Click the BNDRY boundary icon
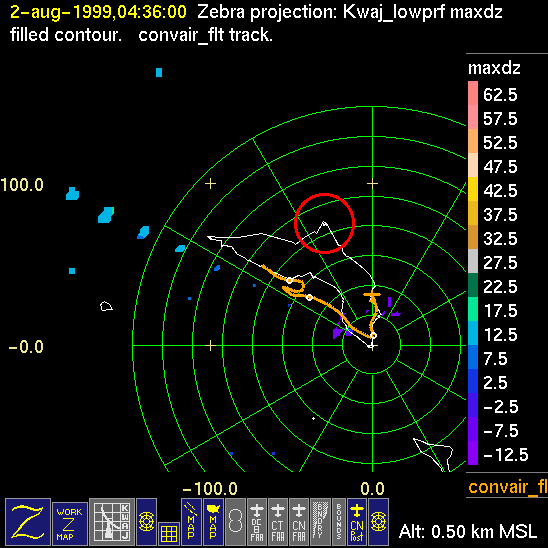548x548 pixels. 320,522
